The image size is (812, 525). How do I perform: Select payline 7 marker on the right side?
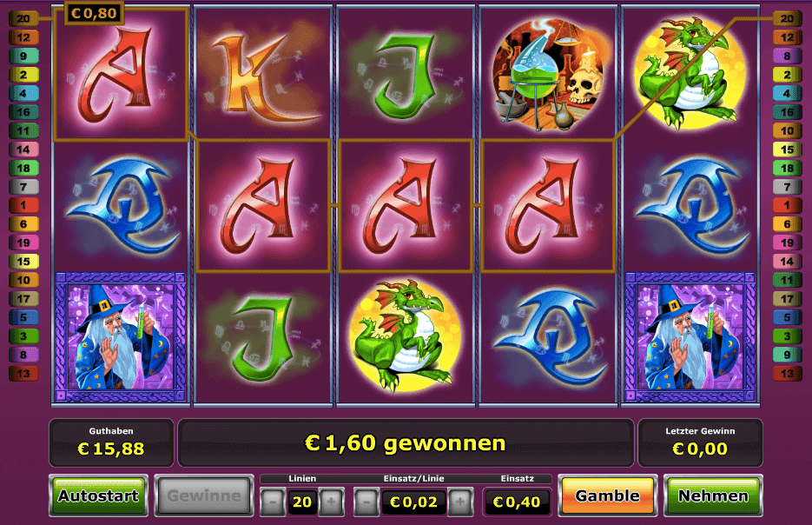787,187
